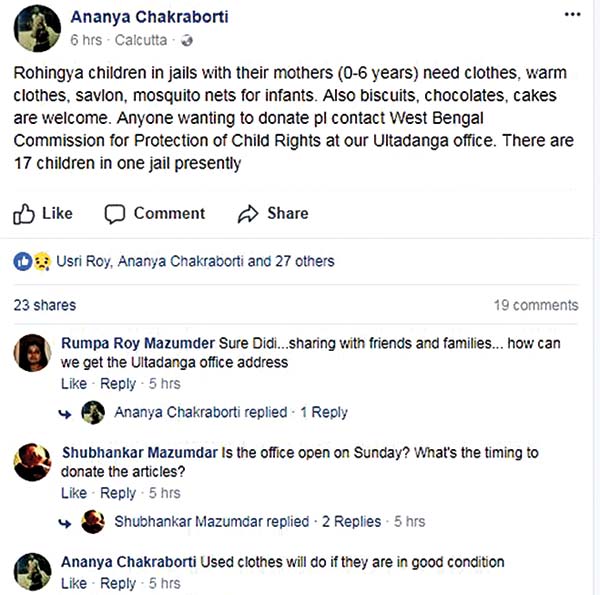This screenshot has width=600, height=595.
Task: Open the '6 hrs' post timestamp
Action: (x=86, y=41)
